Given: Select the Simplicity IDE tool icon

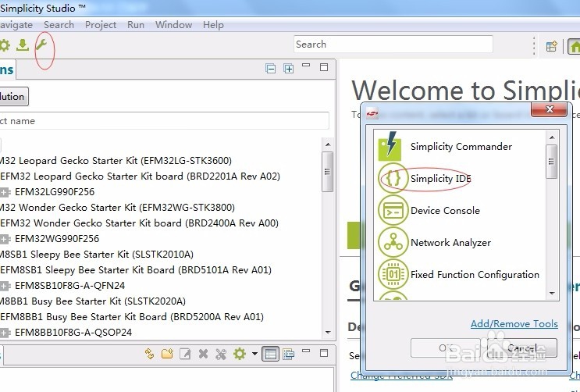Looking at the screenshot, I should (393, 178).
